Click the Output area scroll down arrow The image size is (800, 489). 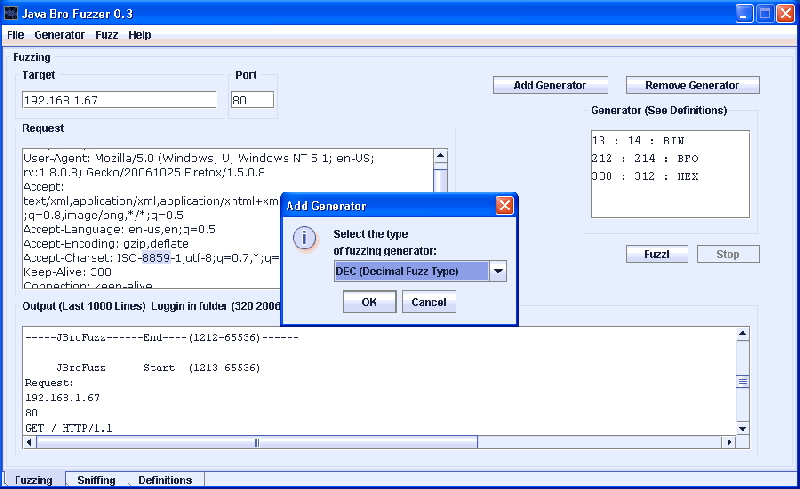(742, 429)
